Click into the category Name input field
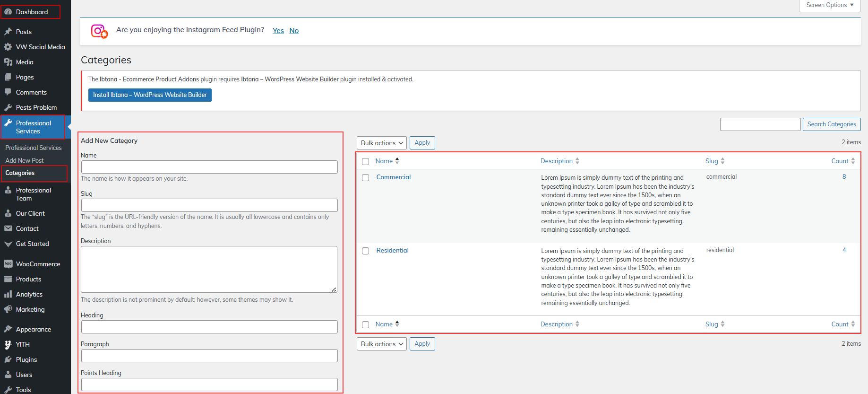This screenshot has width=868, height=394. (209, 167)
